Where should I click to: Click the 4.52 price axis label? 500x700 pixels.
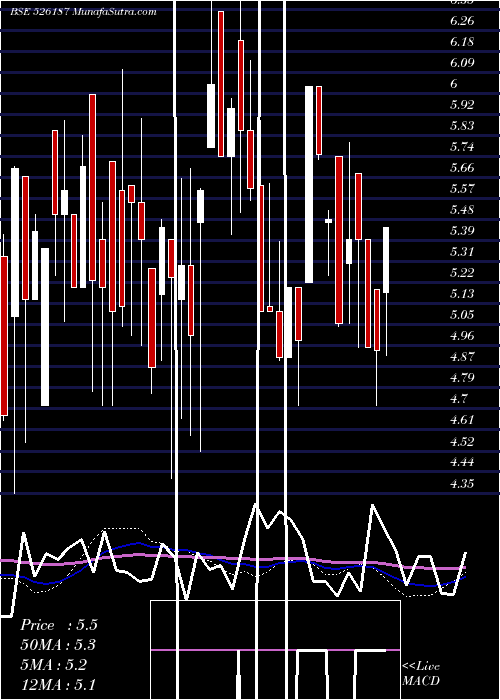462,441
